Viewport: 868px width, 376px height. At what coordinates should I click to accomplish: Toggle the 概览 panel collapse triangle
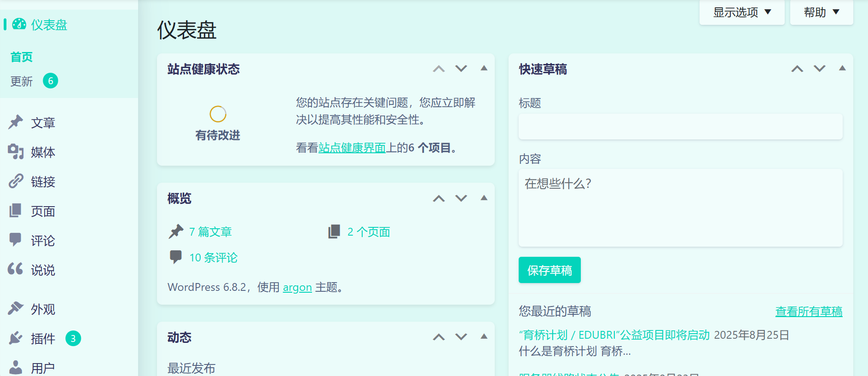tap(484, 198)
